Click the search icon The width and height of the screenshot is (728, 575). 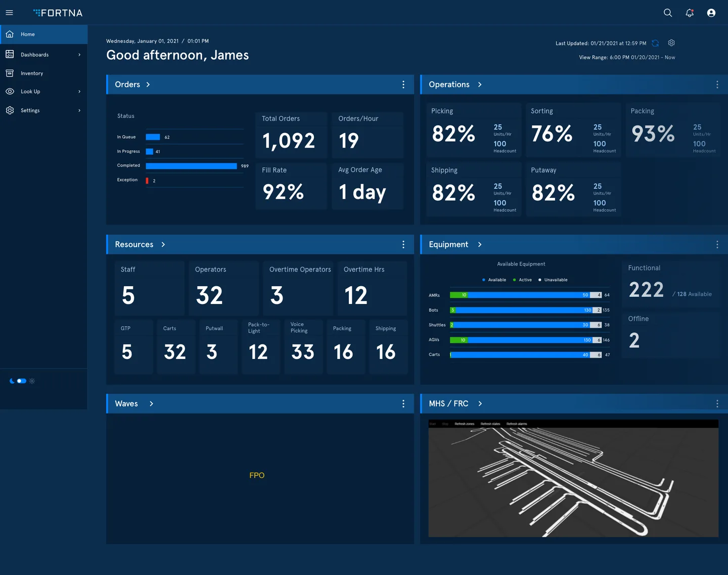[667, 13]
